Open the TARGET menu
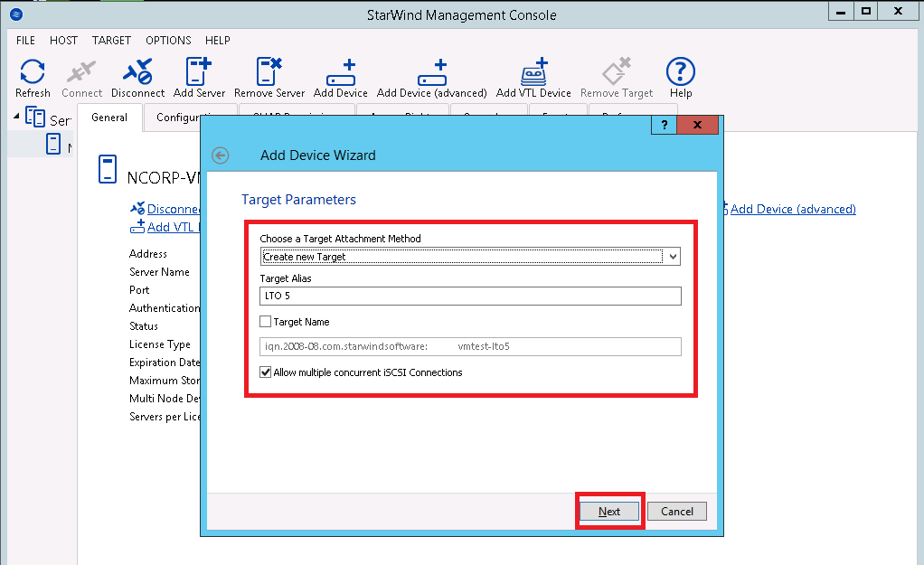The width and height of the screenshot is (924, 565). click(111, 40)
